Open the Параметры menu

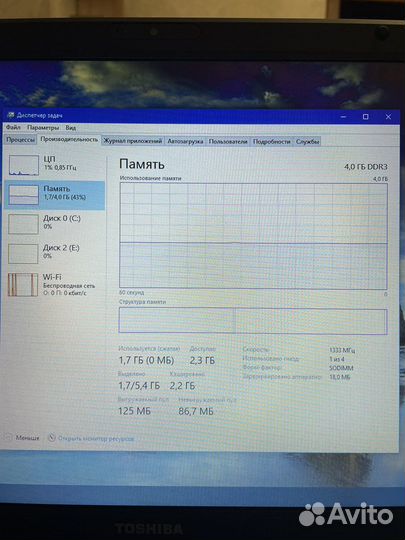(43, 127)
